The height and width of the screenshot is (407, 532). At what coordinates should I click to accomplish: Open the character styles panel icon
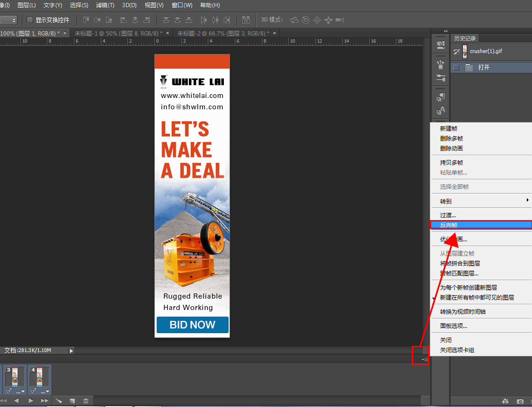click(441, 111)
